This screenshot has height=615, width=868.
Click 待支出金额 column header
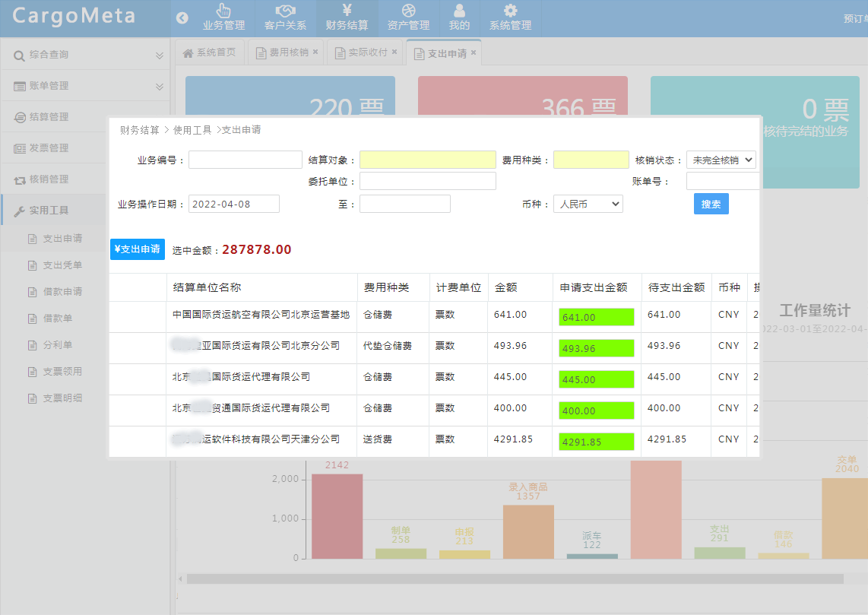tap(676, 288)
